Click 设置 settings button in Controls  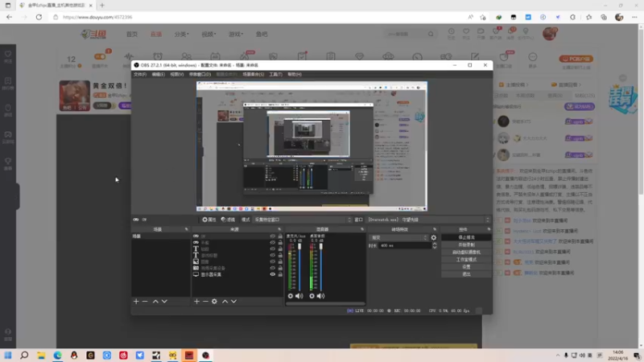[x=466, y=267]
